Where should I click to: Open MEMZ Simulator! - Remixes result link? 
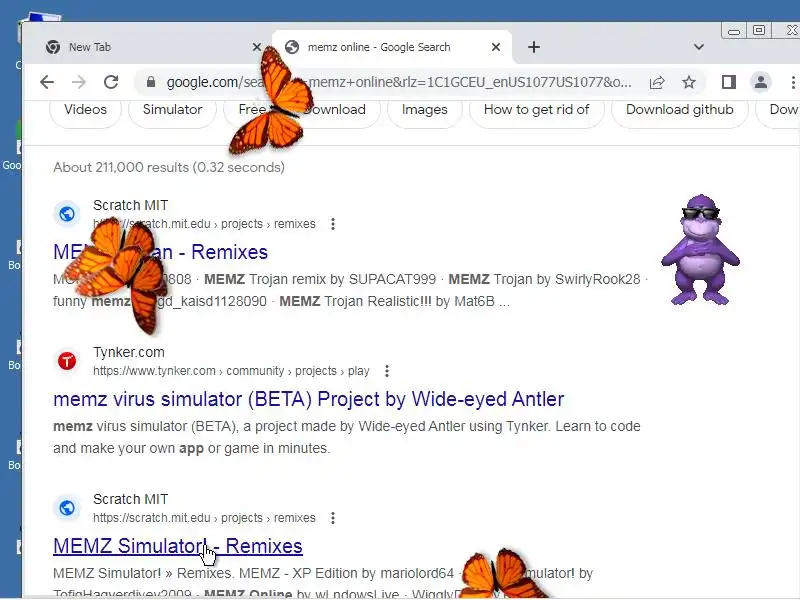(178, 546)
